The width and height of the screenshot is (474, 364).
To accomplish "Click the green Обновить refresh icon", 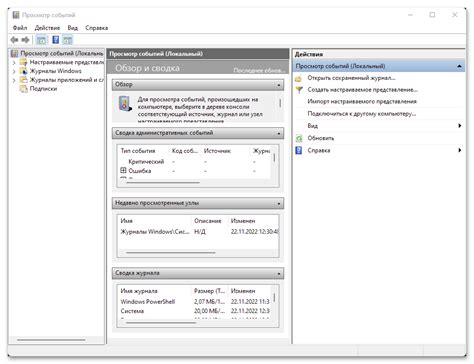I will (x=299, y=138).
